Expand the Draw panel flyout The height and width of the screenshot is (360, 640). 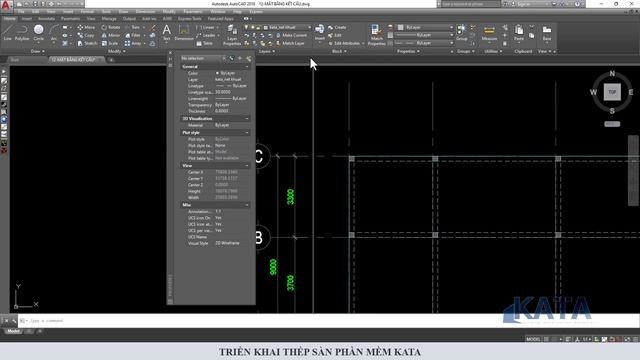[38, 51]
